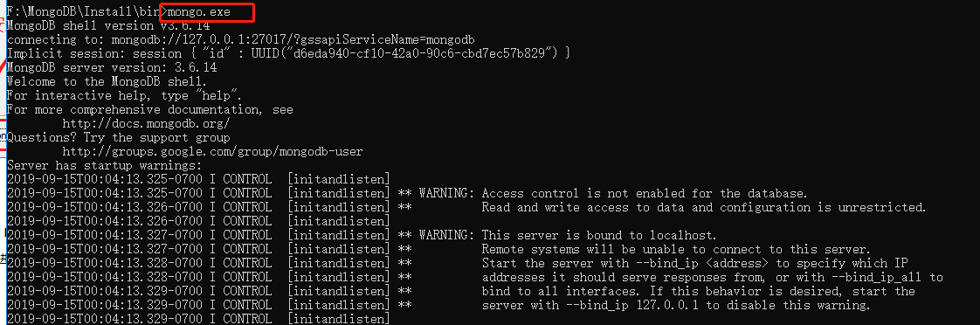Click the Welcome to the MongoDB shell line
The height and width of the screenshot is (325, 980).
(108, 81)
